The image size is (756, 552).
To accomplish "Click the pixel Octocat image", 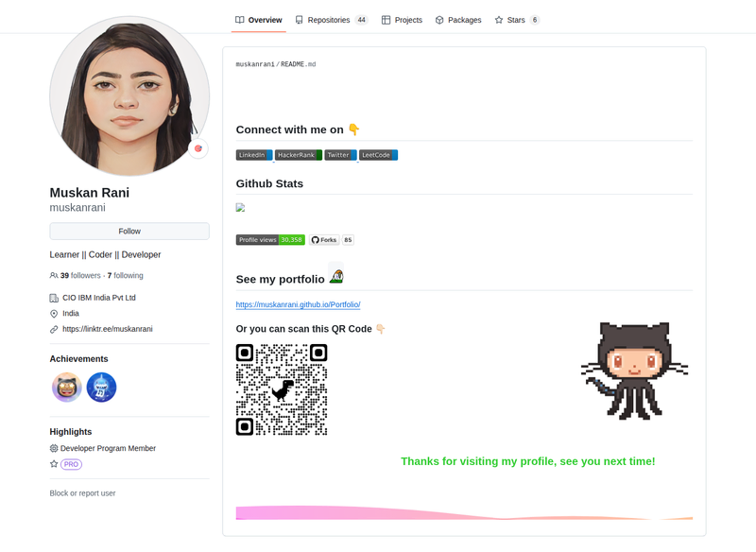I will point(634,371).
